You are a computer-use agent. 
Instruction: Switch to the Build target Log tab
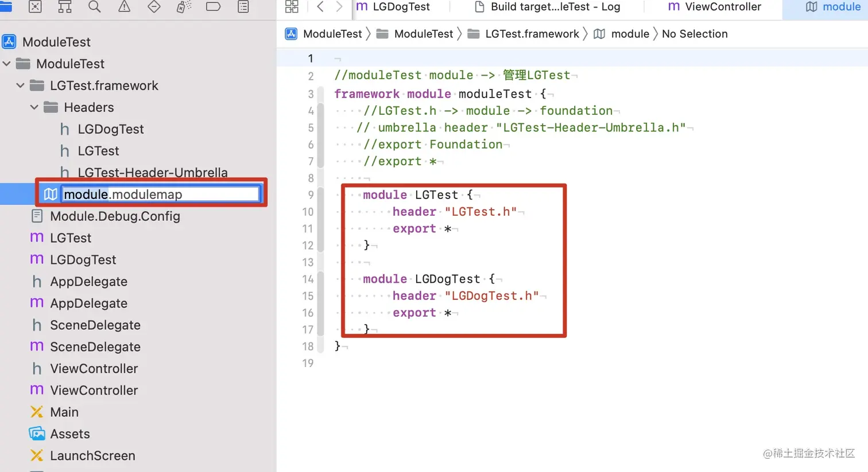(548, 7)
